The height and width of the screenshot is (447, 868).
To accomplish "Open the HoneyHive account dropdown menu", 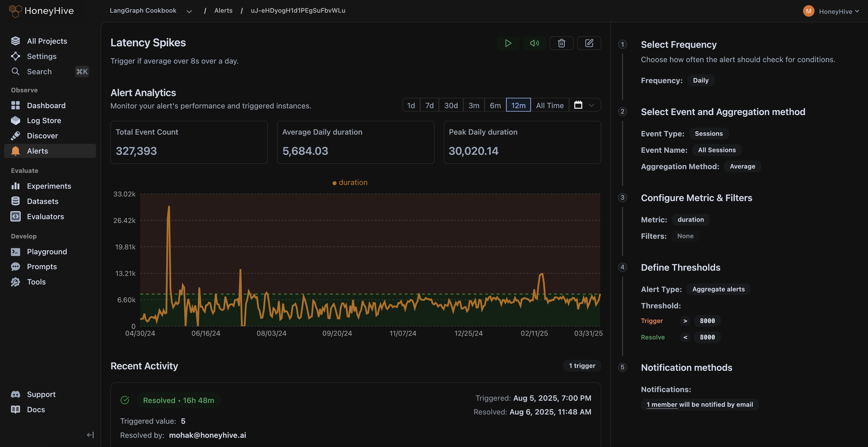I will point(835,11).
